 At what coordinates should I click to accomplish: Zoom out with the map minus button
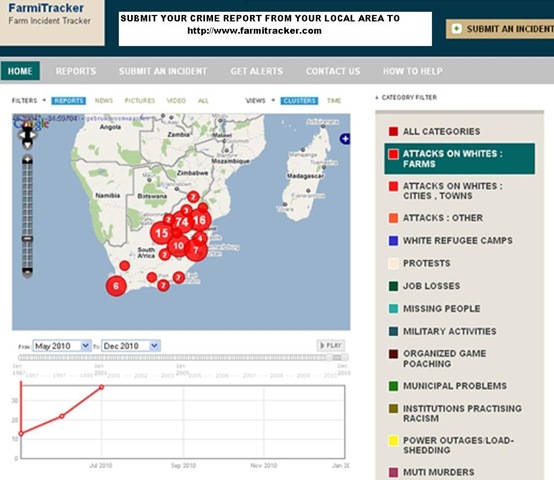27,272
